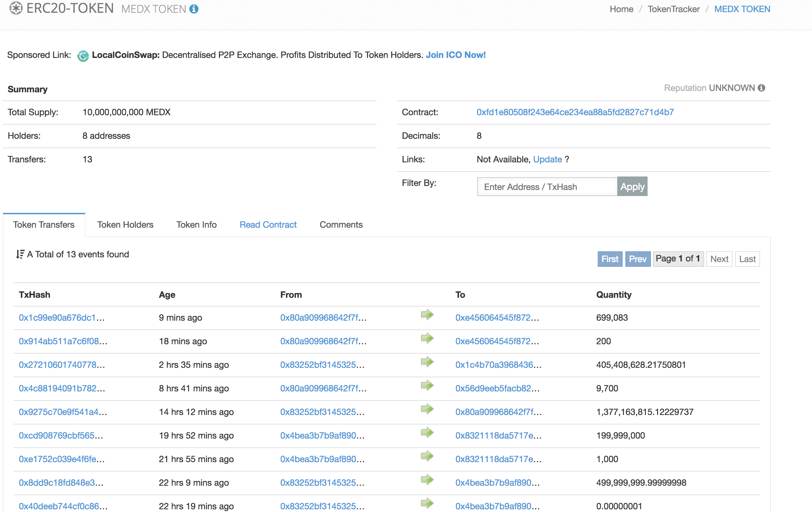Click the Reputation UNKNOWN info icon
The width and height of the screenshot is (812, 512).
tap(761, 88)
